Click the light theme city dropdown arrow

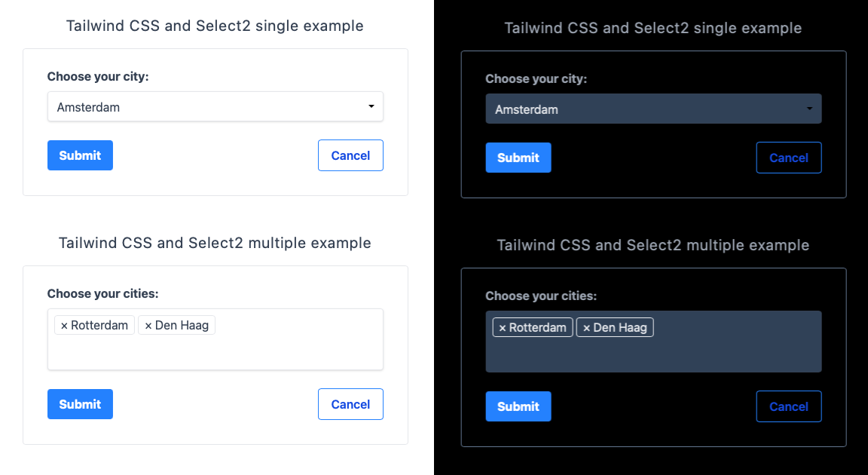click(371, 107)
